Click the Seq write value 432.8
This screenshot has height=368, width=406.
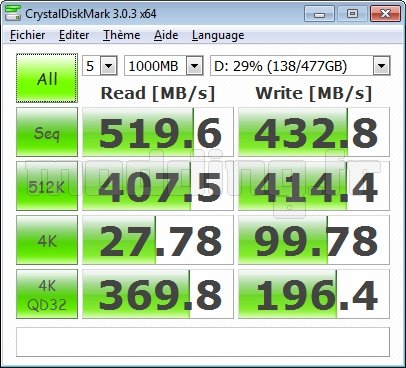[x=314, y=132]
